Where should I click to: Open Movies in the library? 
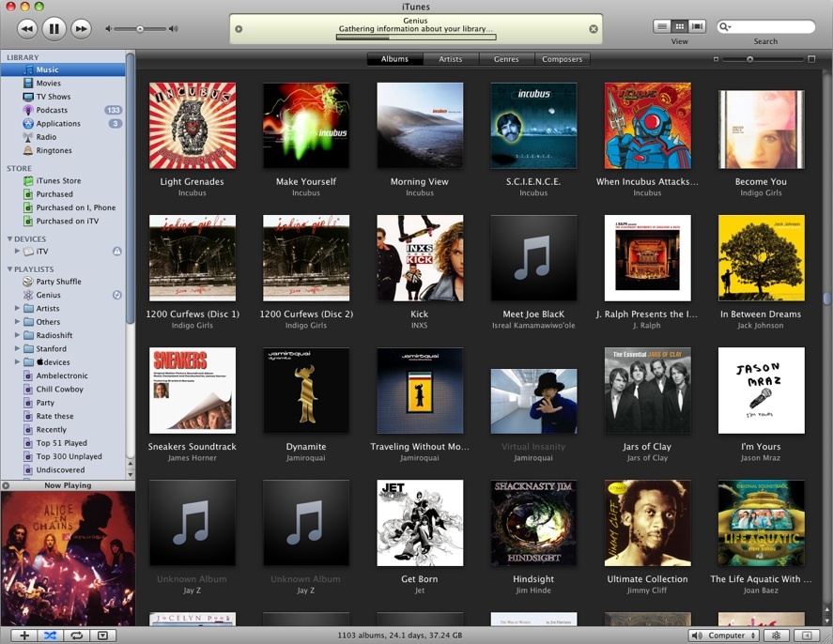pyautogui.click(x=63, y=84)
